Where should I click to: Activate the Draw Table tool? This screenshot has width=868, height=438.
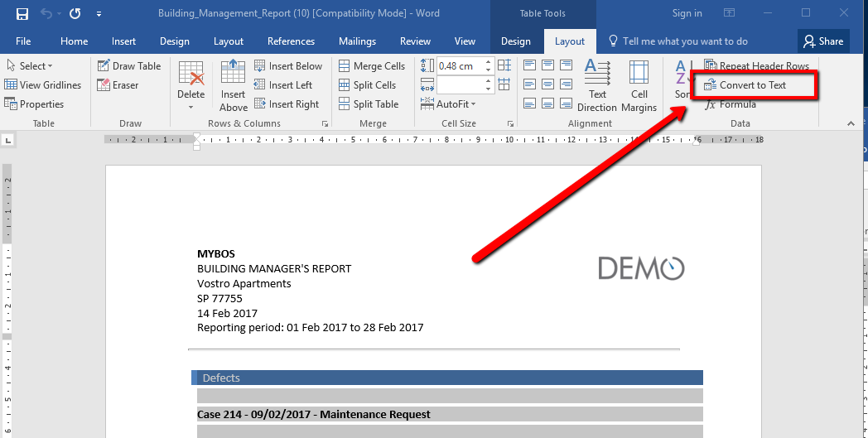129,66
